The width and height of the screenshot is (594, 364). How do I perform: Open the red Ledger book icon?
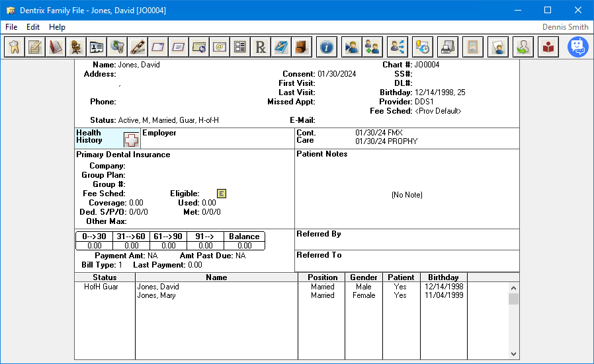click(56, 47)
